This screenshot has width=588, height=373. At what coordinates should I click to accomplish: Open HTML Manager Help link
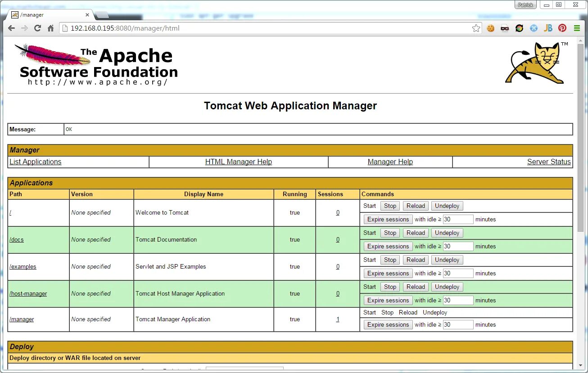[x=239, y=162]
